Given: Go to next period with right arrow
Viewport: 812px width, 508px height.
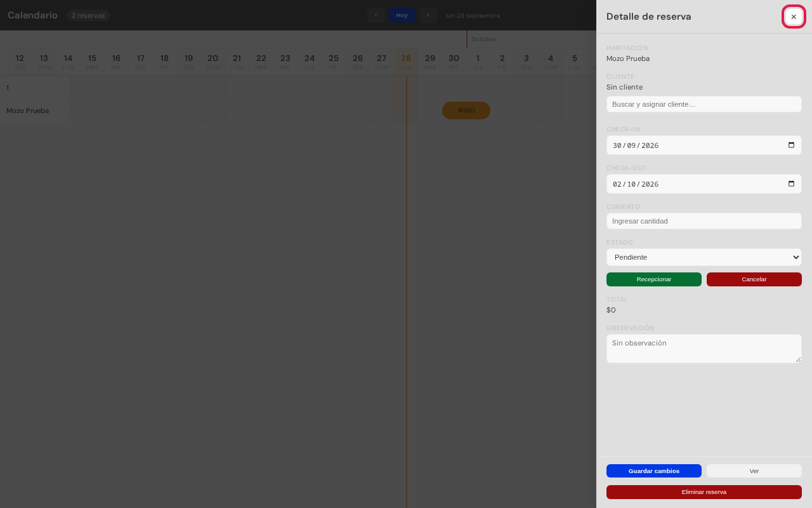Looking at the screenshot, I should point(428,15).
